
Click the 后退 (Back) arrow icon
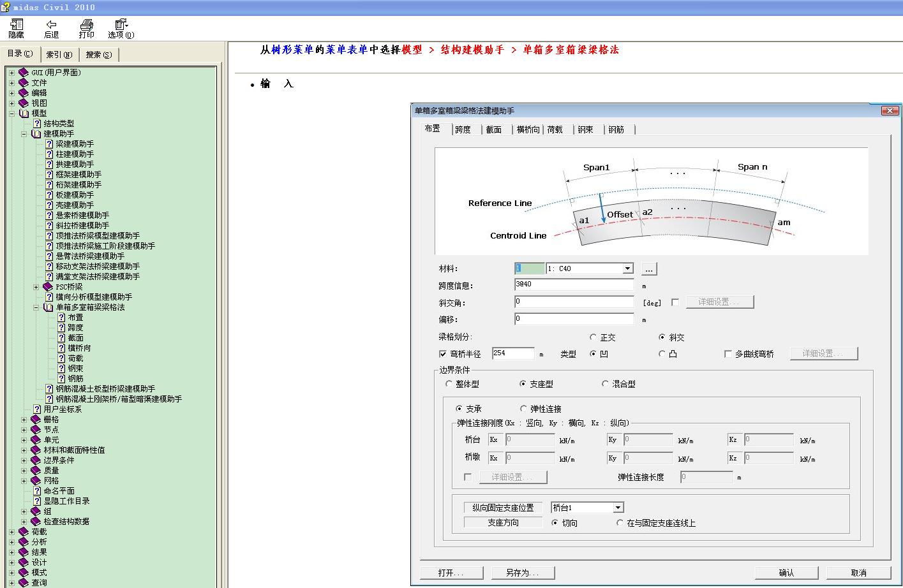(51, 24)
